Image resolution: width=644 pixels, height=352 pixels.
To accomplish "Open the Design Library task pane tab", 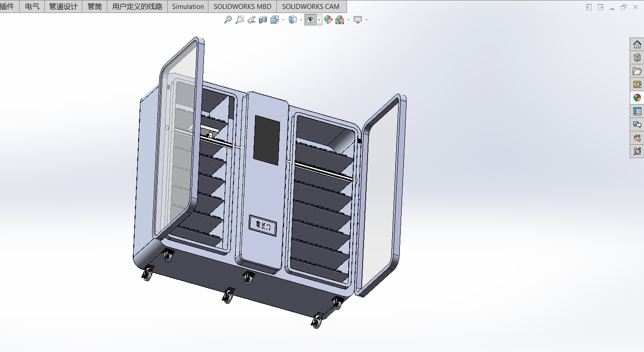I will coord(637,58).
